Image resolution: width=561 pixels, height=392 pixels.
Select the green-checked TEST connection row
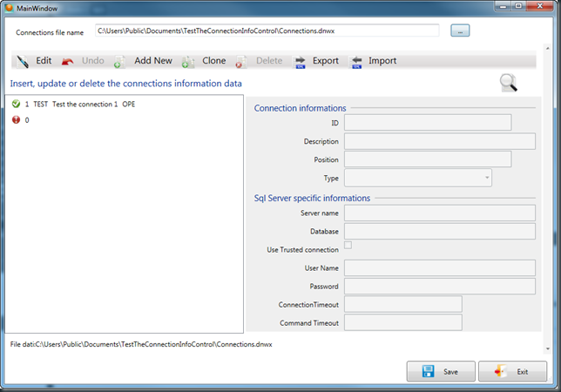coord(74,105)
